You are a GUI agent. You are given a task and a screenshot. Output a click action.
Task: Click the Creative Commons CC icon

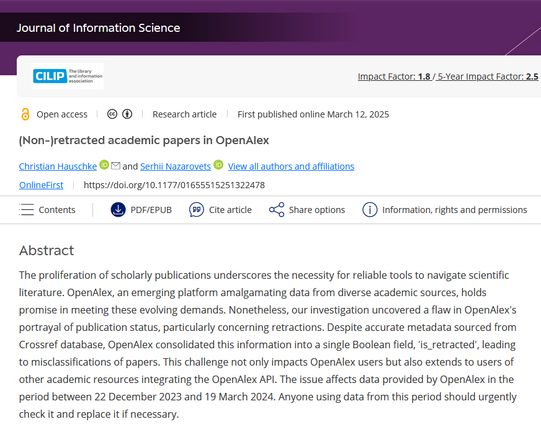coord(112,114)
